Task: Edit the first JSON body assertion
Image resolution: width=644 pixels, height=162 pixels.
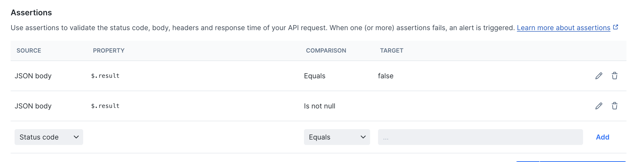Action: click(599, 76)
